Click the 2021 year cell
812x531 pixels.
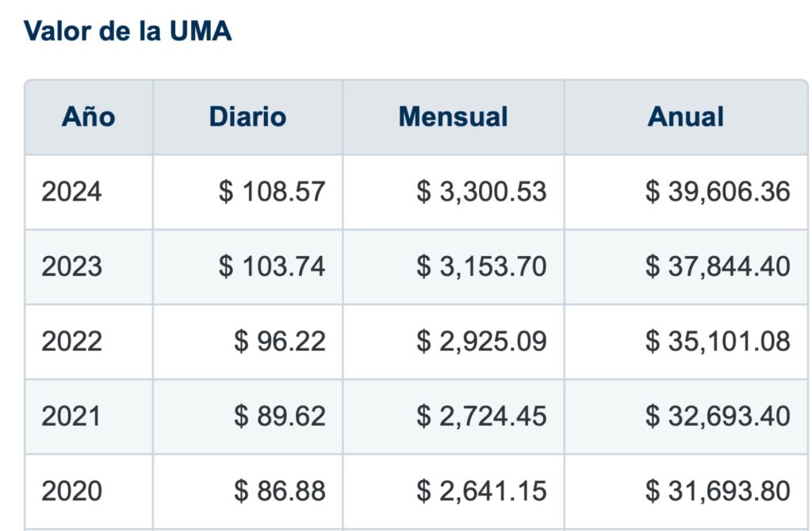[72, 416]
